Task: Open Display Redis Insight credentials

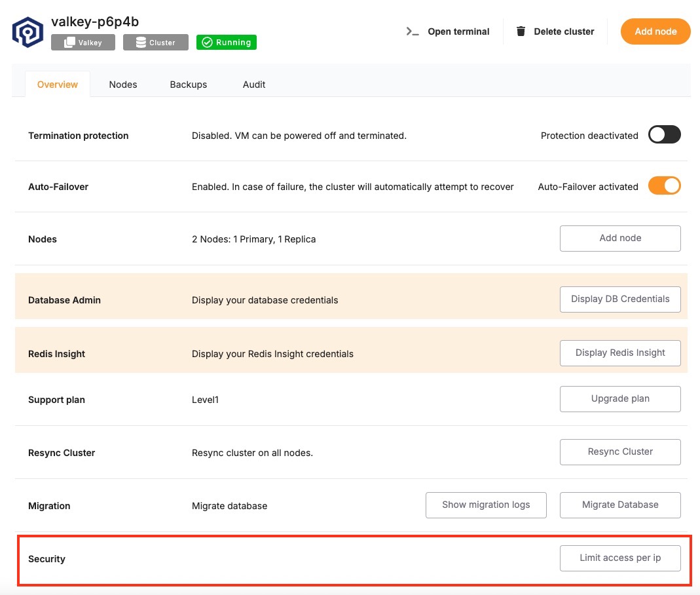Action: coord(620,353)
